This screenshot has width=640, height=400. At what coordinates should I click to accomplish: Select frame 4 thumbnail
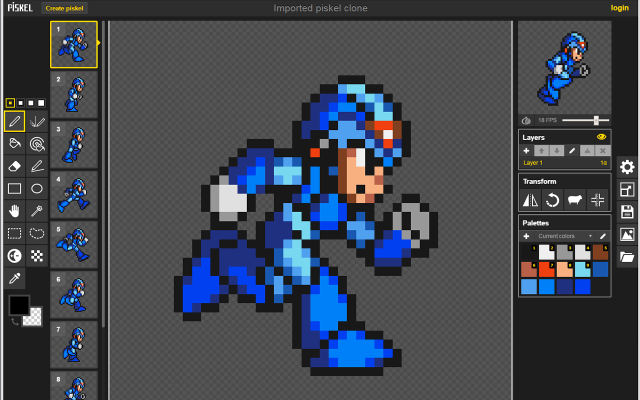(74, 195)
